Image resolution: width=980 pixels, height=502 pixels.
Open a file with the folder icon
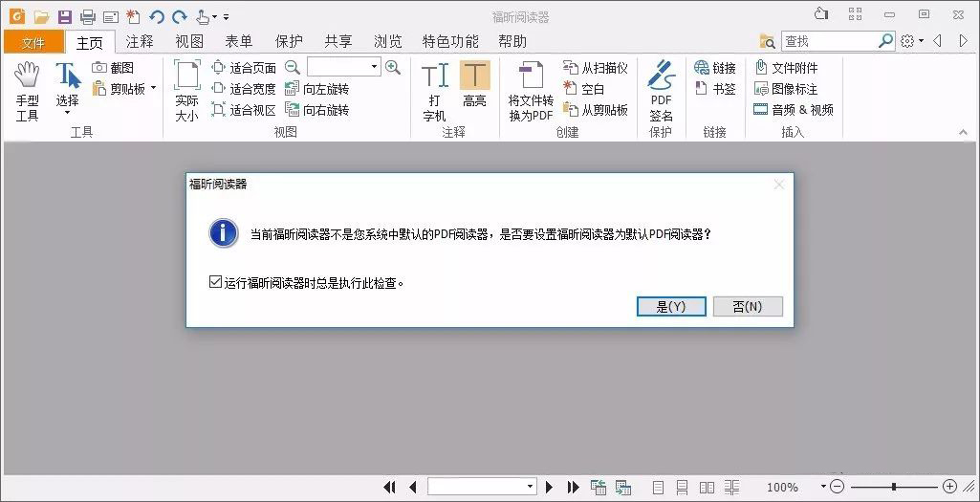click(x=41, y=17)
